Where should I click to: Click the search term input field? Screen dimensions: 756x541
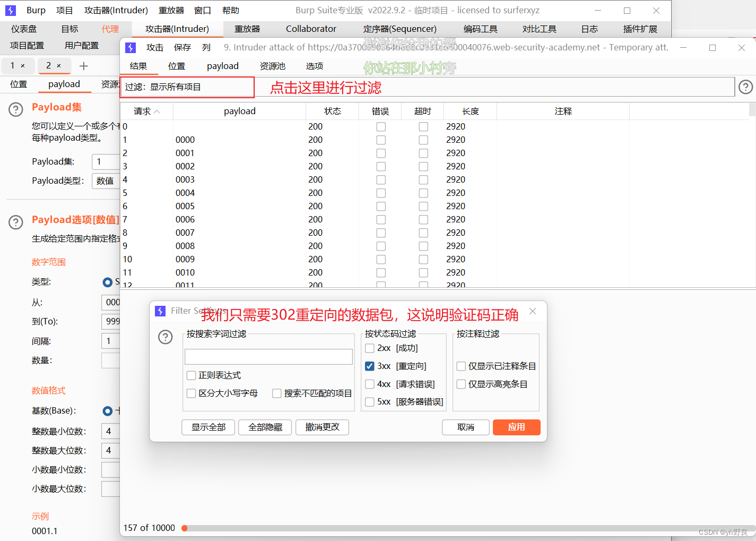coord(268,357)
